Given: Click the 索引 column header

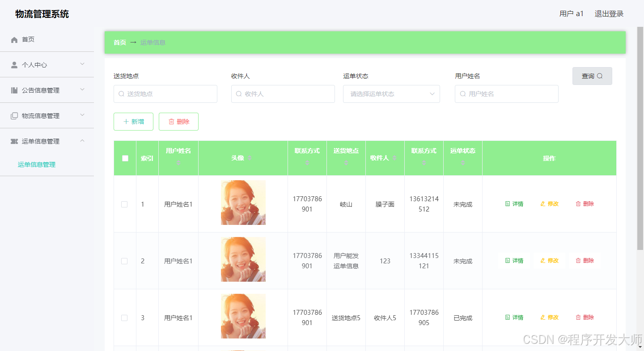Looking at the screenshot, I should 147,158.
